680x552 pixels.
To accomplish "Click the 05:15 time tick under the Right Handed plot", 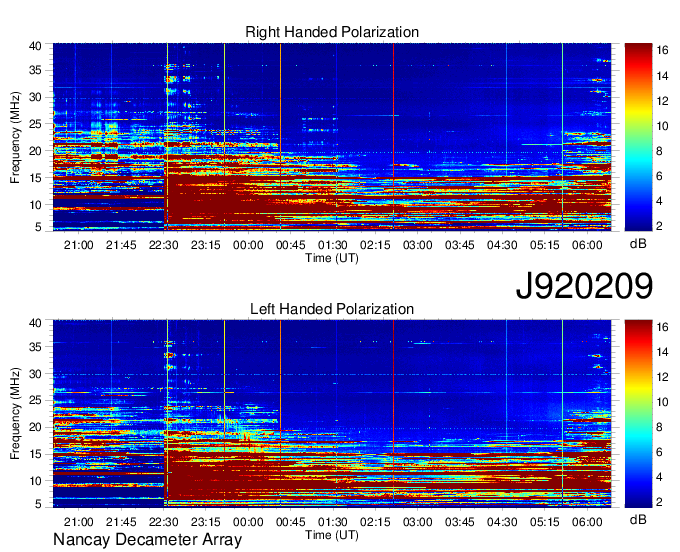I will tap(545, 245).
